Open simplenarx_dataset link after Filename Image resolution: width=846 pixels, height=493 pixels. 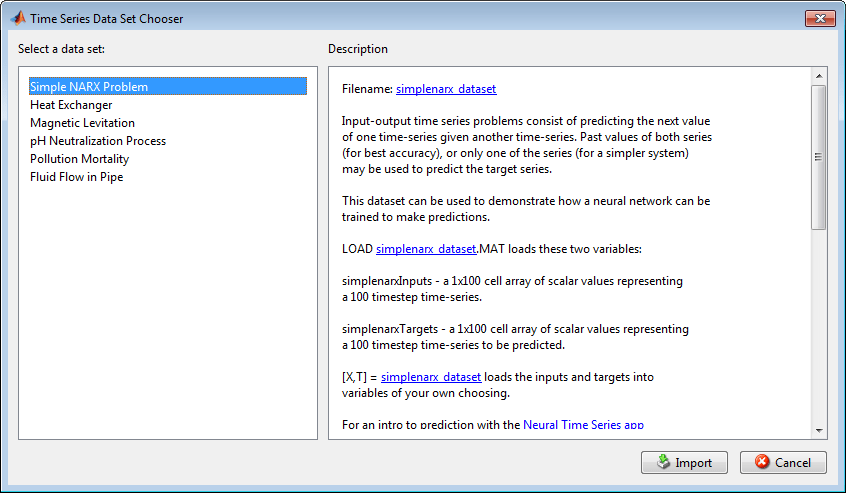pos(446,89)
